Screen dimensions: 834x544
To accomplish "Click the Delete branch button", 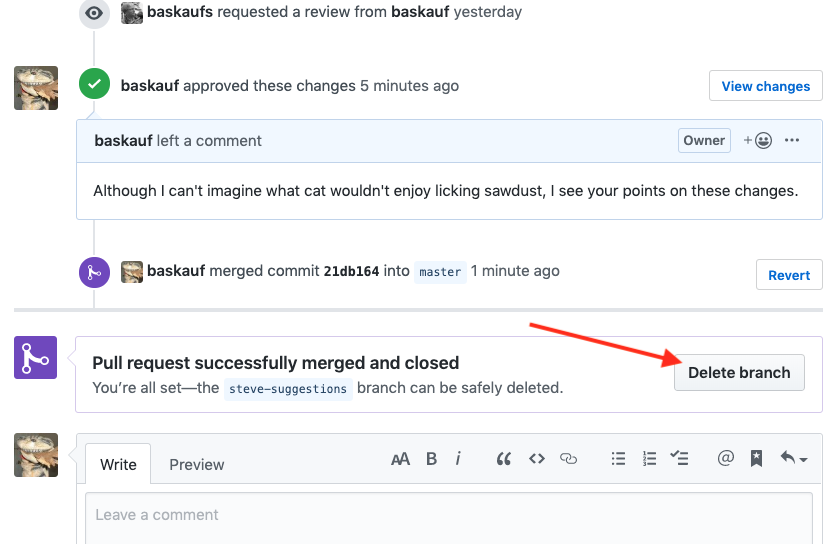I will 739,373.
